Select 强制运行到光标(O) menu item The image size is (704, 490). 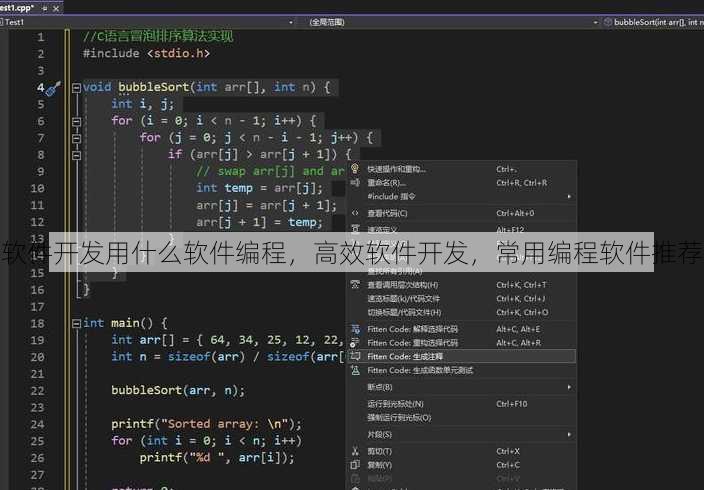462,418
